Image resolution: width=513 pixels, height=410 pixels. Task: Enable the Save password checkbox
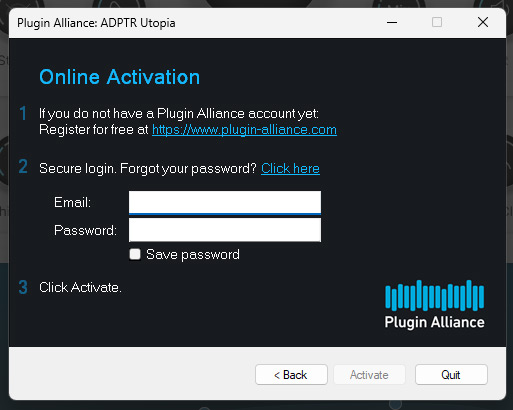[135, 254]
